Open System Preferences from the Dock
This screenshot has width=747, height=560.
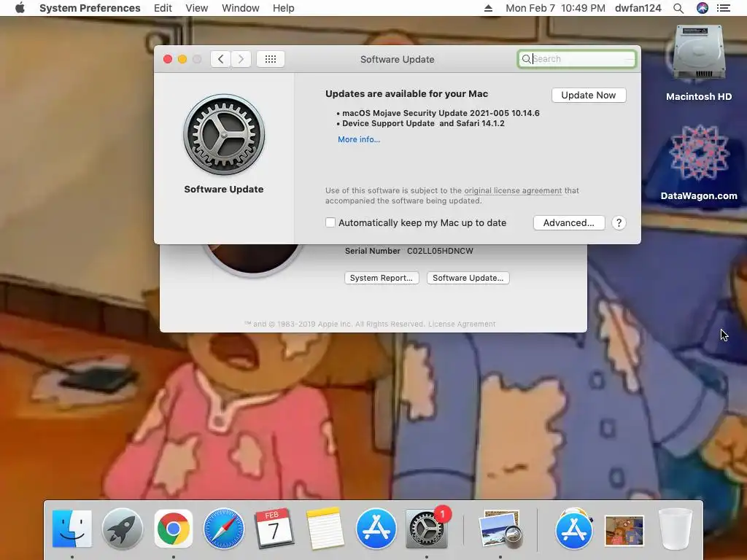(426, 529)
